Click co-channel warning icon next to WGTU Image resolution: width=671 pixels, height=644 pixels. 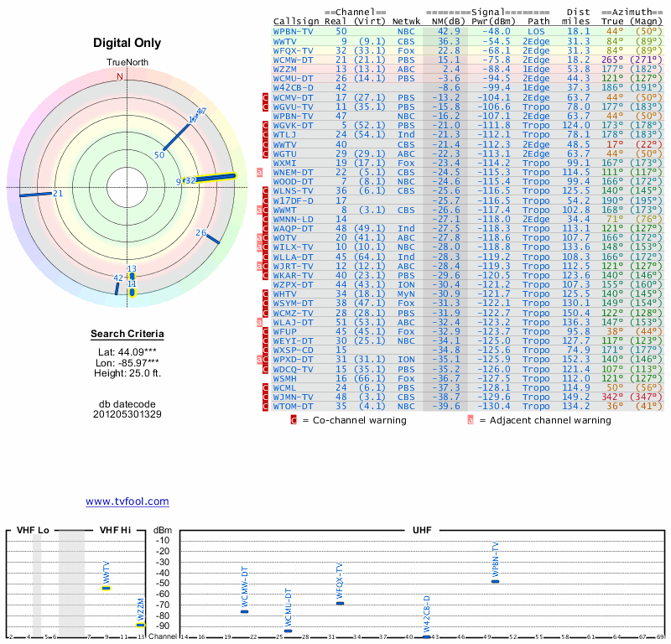[266, 153]
